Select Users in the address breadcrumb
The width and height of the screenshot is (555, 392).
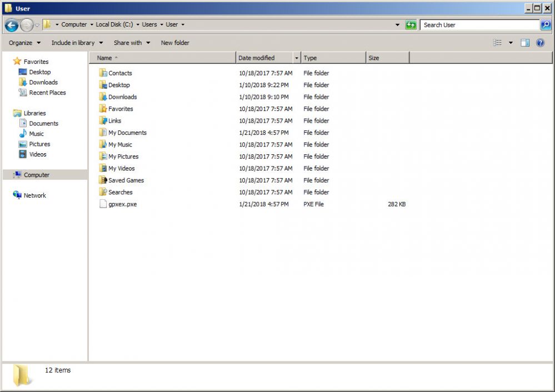[149, 24]
